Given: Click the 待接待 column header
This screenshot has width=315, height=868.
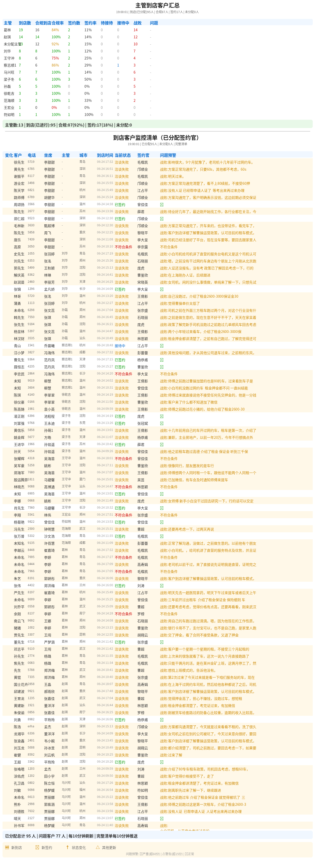Looking at the screenshot, I should click(107, 23).
